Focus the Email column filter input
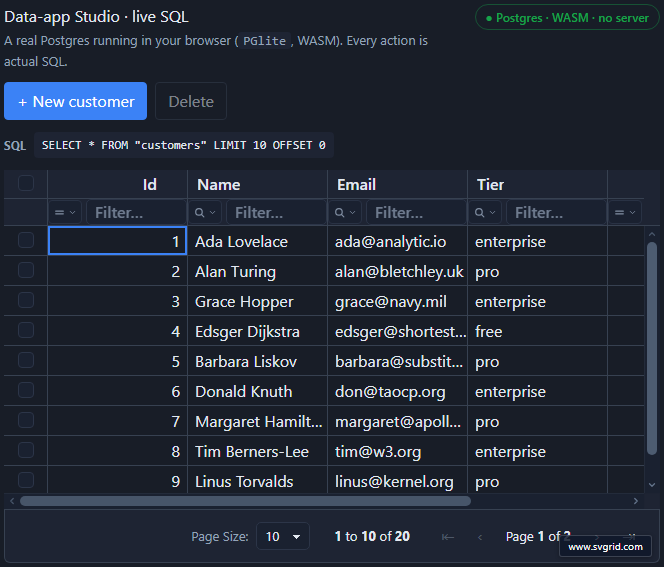This screenshot has width=664, height=567. tap(416, 212)
